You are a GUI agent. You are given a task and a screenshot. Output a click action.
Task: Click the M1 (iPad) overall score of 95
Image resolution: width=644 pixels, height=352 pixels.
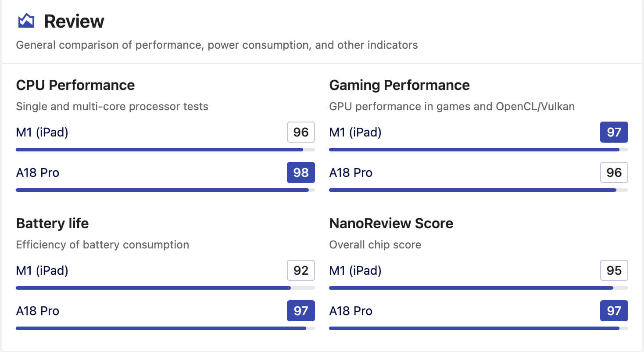tap(614, 270)
